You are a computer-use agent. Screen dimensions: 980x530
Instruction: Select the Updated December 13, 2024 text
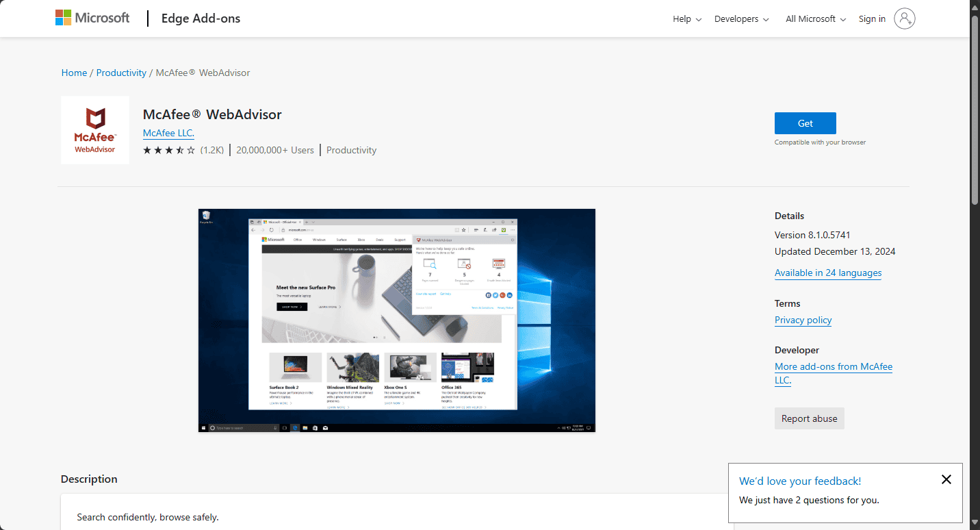click(835, 251)
